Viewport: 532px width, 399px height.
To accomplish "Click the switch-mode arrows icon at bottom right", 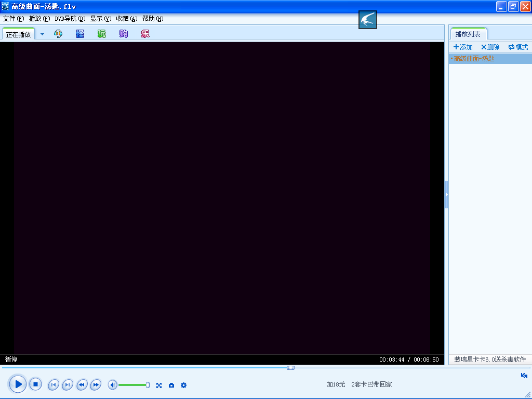I will 524,375.
